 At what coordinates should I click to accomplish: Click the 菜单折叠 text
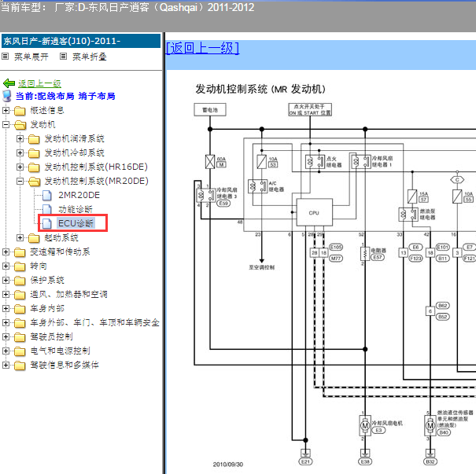pos(89,57)
